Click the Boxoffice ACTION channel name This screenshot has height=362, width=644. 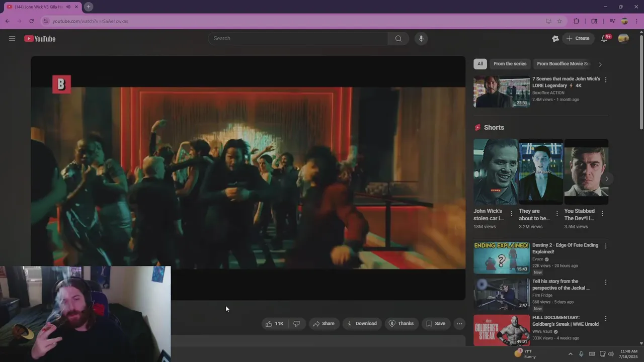[548, 93]
